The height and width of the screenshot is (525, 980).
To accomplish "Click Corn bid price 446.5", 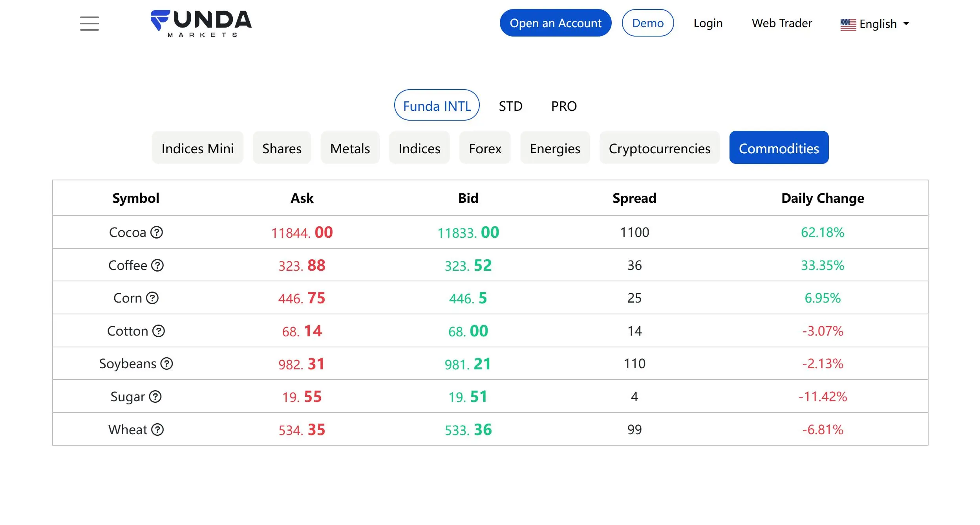I will 468,298.
